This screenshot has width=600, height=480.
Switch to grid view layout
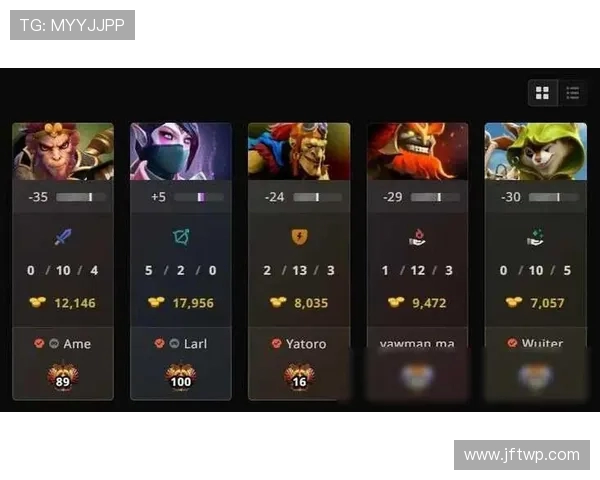point(542,93)
